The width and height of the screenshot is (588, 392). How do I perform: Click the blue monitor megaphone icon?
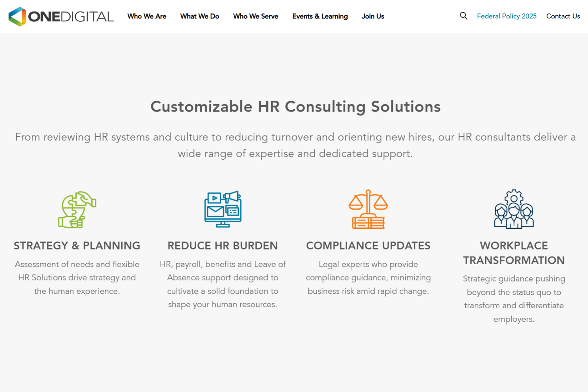(222, 209)
